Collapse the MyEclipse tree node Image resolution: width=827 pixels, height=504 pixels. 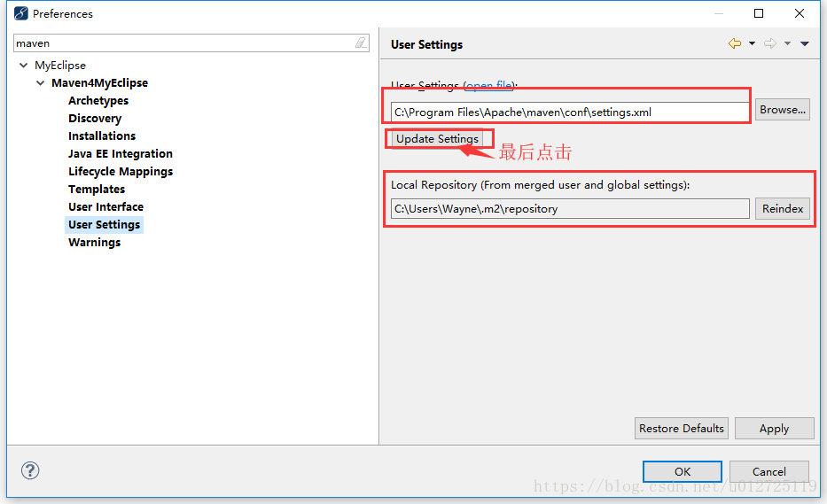point(24,66)
